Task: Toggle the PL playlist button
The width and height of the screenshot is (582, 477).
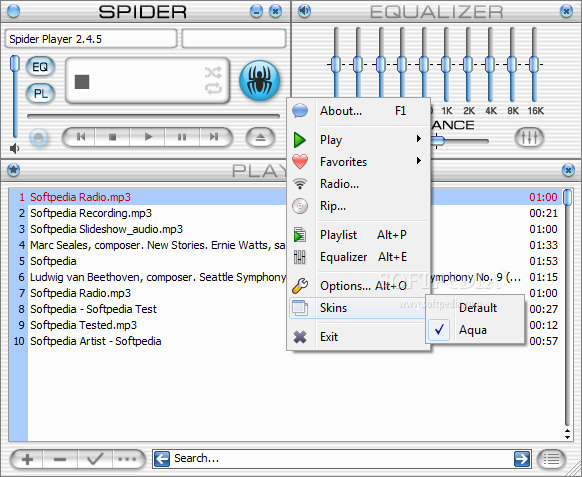Action: tap(40, 94)
